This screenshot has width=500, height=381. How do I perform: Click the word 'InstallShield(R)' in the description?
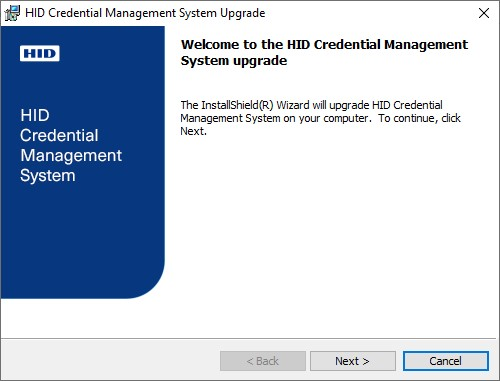click(x=237, y=105)
